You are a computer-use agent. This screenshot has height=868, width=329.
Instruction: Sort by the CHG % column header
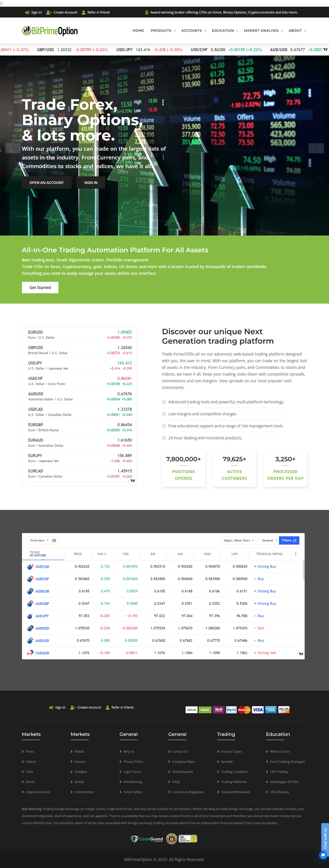click(102, 554)
